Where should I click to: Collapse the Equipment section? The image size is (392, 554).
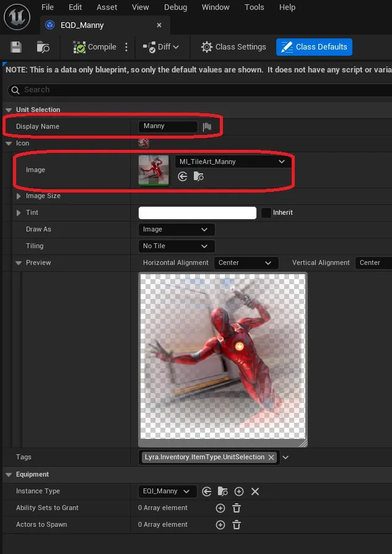(x=9, y=475)
